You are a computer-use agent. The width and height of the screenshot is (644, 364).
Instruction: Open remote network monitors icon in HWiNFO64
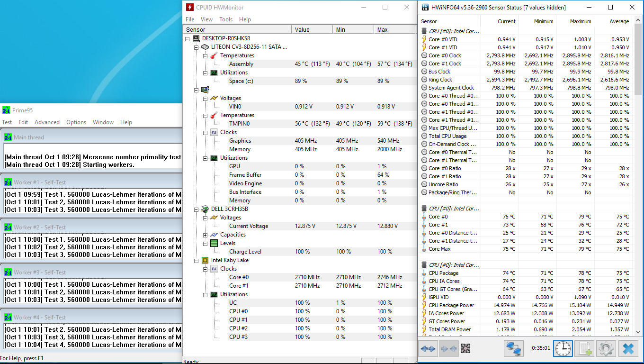coord(513,349)
